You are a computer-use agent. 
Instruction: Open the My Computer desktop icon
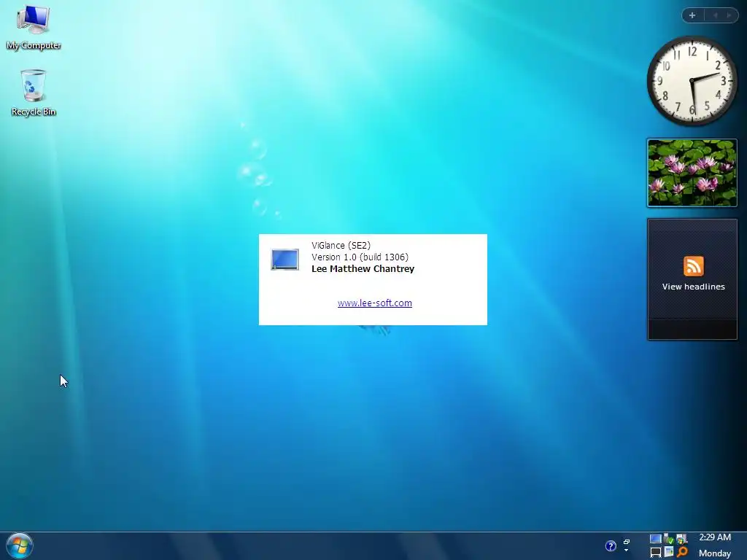pyautogui.click(x=34, y=27)
